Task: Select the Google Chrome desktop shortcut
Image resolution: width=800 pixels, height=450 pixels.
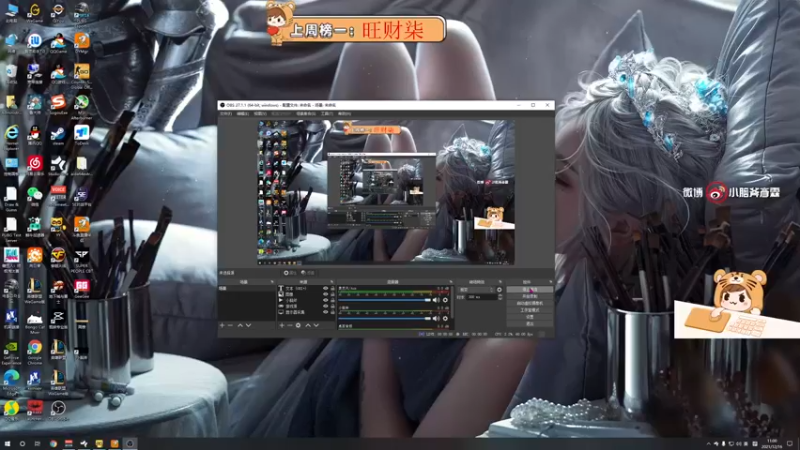Action: (34, 351)
